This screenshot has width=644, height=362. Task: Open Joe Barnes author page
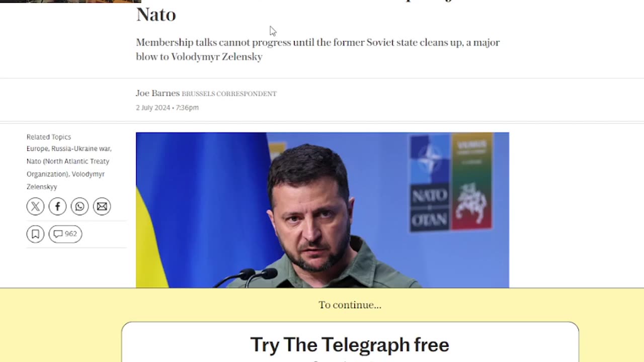(157, 94)
